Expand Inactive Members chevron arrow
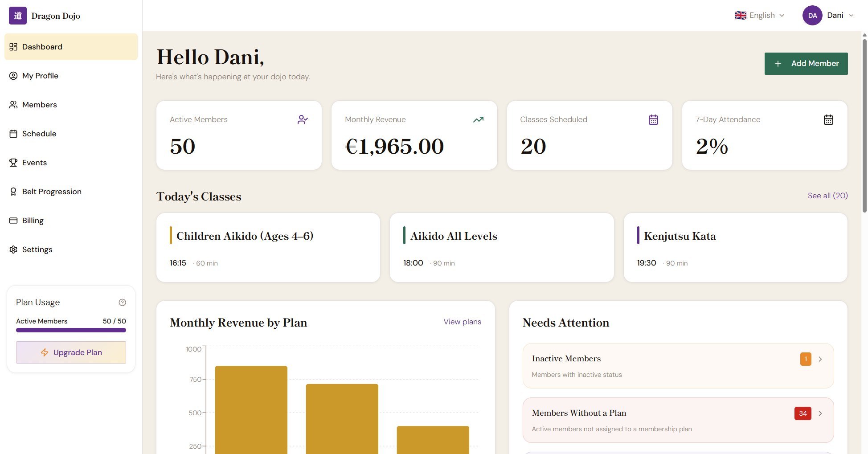This screenshot has height=454, width=868. [820, 359]
